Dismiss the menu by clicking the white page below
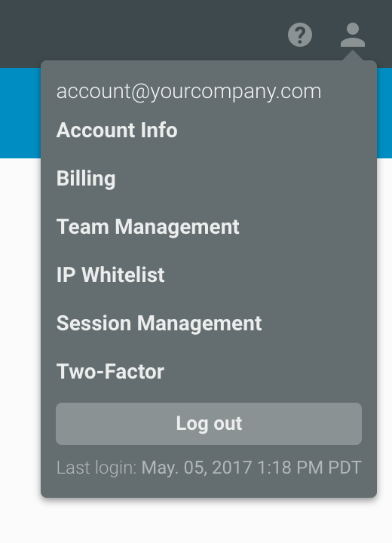Viewport: 392px width, 543px height. click(x=196, y=521)
